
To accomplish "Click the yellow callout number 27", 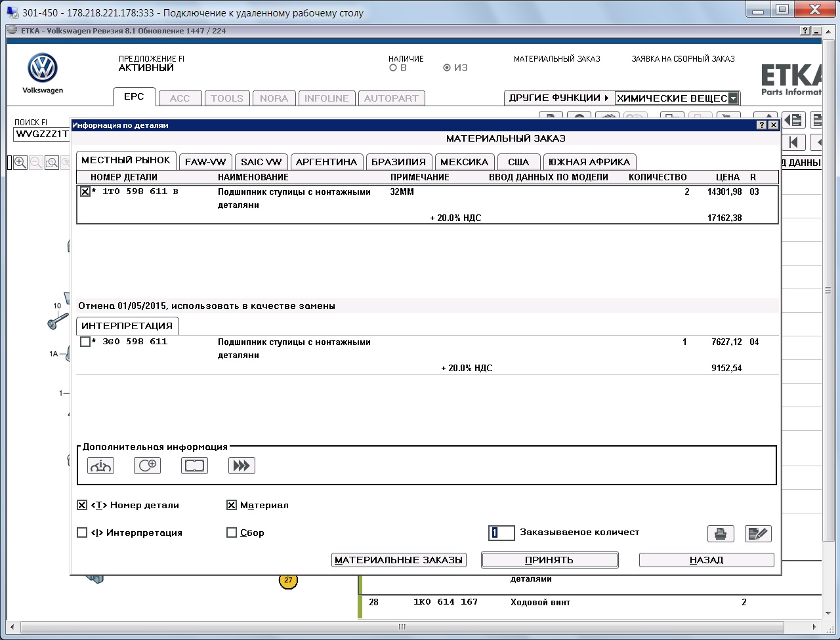I will click(x=288, y=580).
